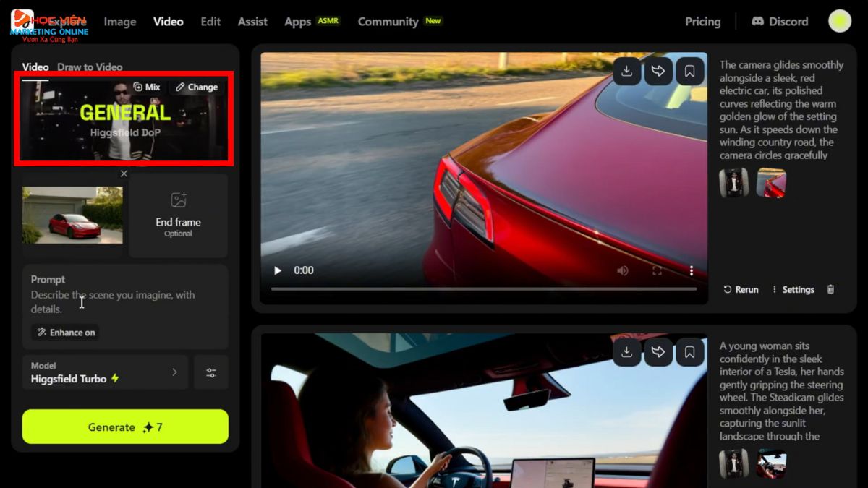Open the Community menu item
The image size is (868, 488).
[388, 21]
